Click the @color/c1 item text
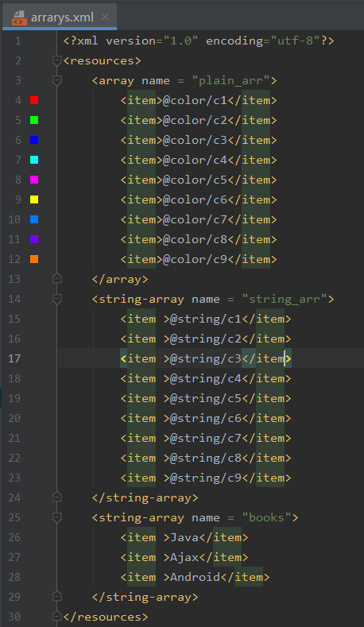Image resolution: width=364 pixels, height=627 pixels. click(196, 100)
